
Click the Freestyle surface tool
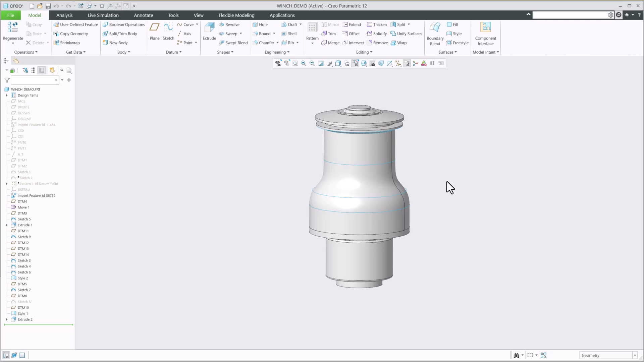pyautogui.click(x=458, y=43)
